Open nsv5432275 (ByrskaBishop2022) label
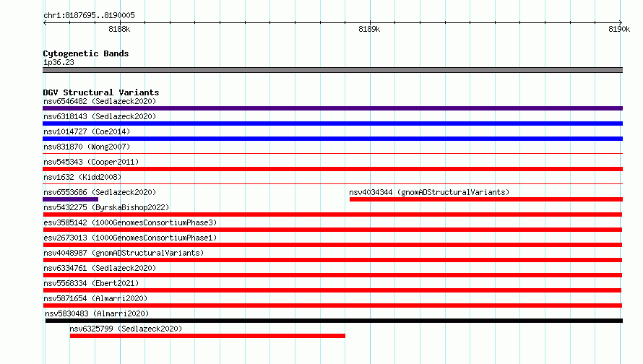This screenshot has height=364, width=643. [x=106, y=207]
